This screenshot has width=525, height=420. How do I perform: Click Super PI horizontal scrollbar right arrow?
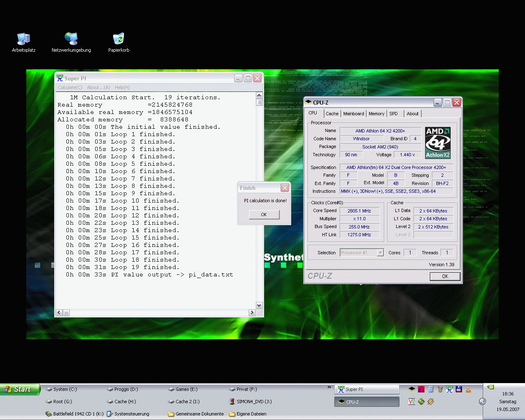(252, 313)
